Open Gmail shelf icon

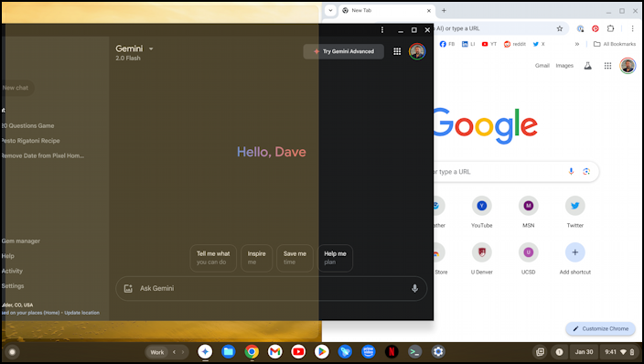pos(274,352)
